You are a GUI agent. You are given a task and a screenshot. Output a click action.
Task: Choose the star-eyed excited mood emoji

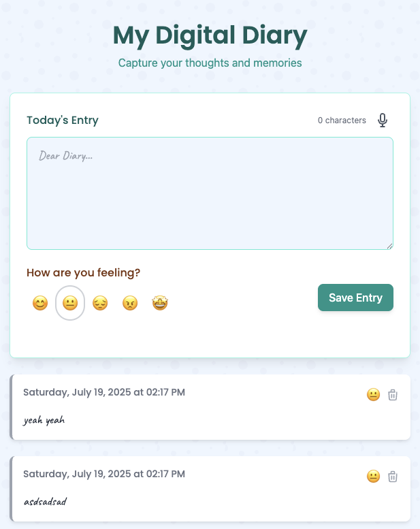pyautogui.click(x=160, y=304)
